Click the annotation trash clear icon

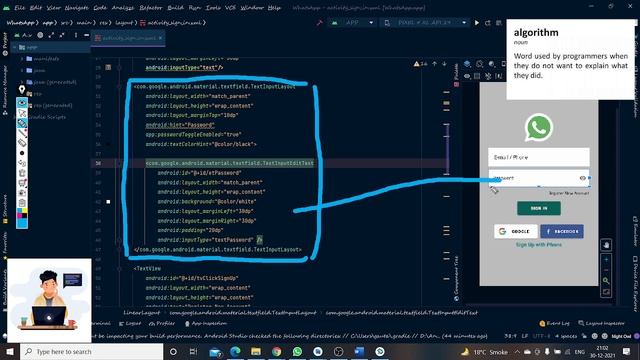[22, 173]
